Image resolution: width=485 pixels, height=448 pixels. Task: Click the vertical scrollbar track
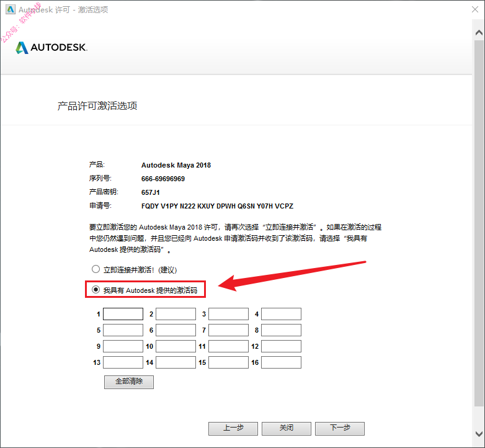(x=479, y=223)
